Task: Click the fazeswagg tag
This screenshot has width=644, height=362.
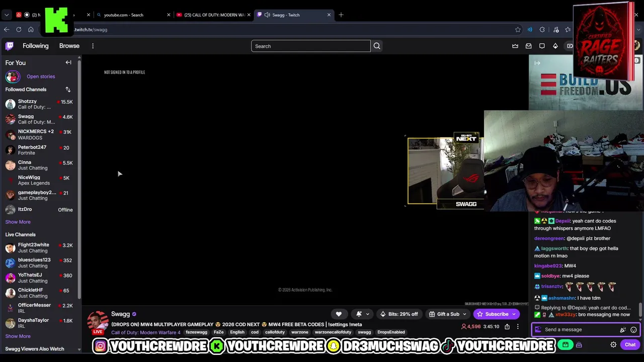Action: [x=196, y=332]
